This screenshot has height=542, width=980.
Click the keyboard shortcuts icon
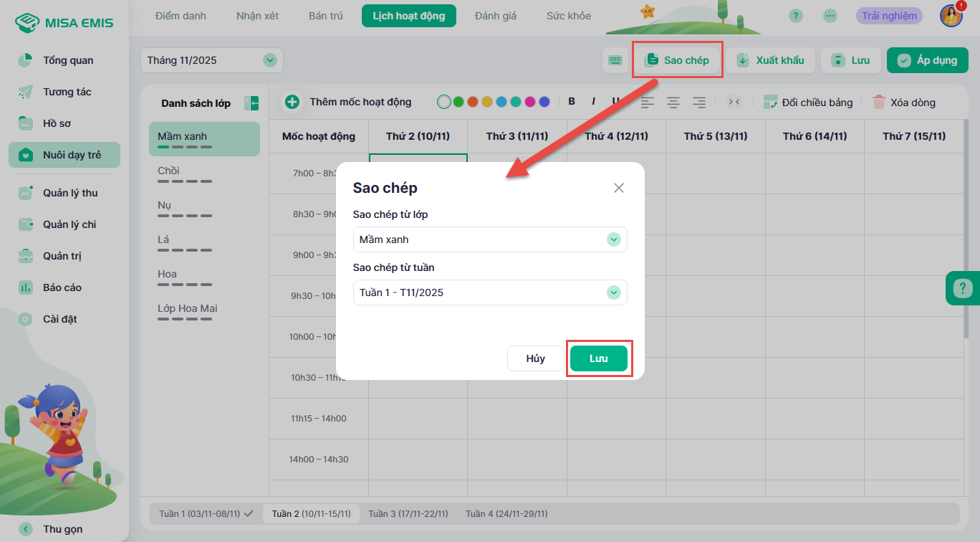pyautogui.click(x=615, y=60)
